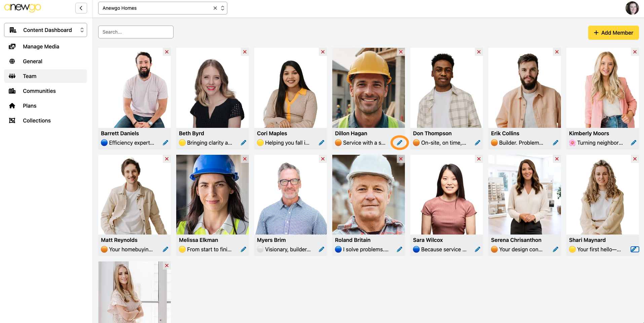
Task: Remove Don Thompson using red X
Action: [479, 52]
